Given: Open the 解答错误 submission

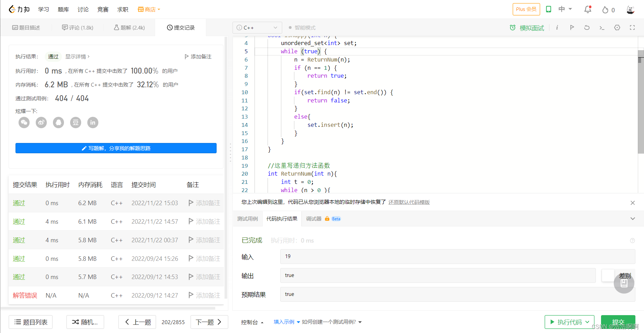Looking at the screenshot, I should coord(25,296).
